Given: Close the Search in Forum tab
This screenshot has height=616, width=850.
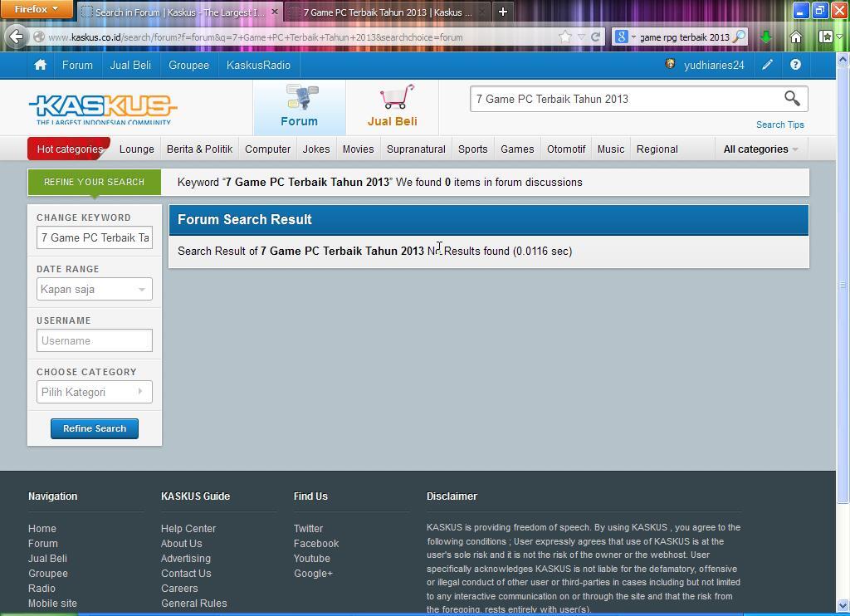Looking at the screenshot, I should pyautogui.click(x=274, y=12).
